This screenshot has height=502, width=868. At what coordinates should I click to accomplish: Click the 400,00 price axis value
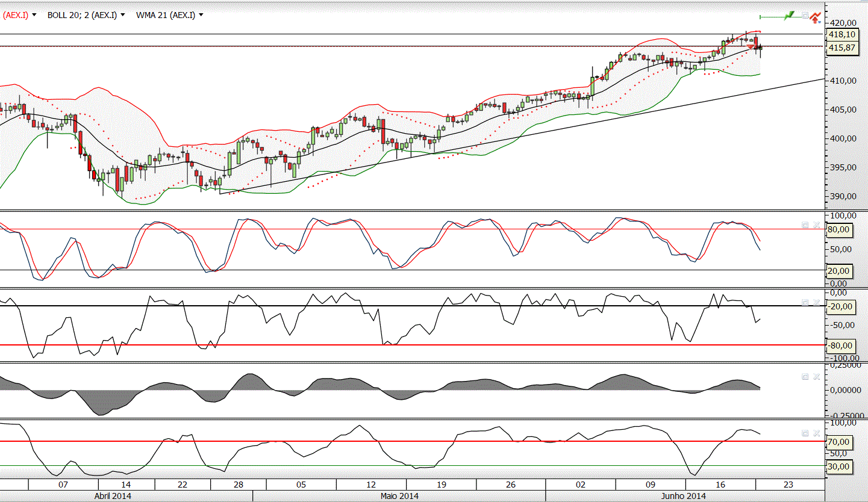tap(843, 138)
